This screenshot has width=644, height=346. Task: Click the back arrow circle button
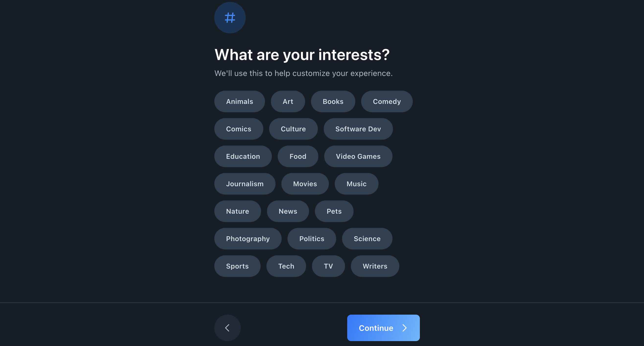tap(227, 328)
